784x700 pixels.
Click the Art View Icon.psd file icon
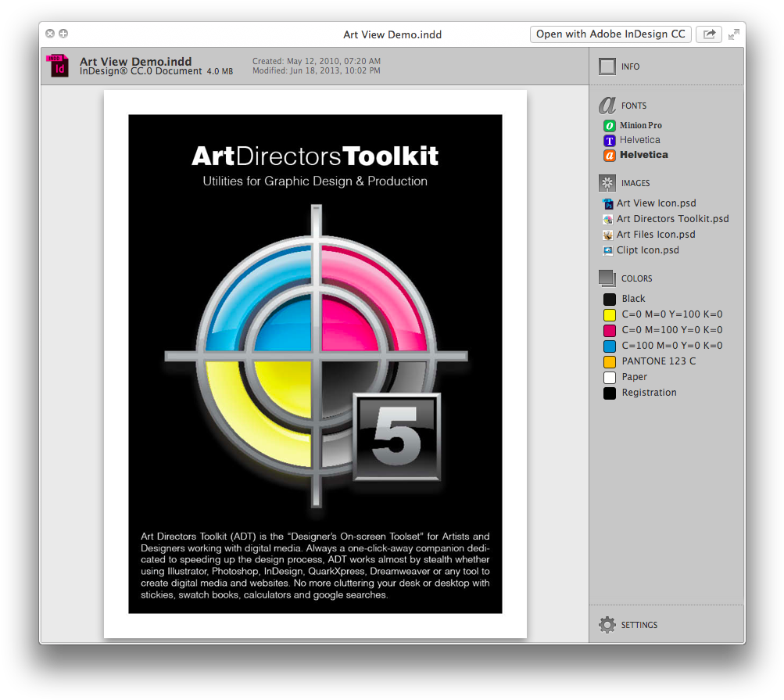pyautogui.click(x=608, y=203)
